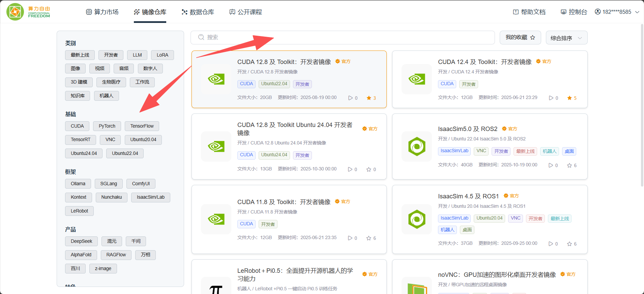Expand the account menu 182****8585
644x294 pixels.
(617, 12)
